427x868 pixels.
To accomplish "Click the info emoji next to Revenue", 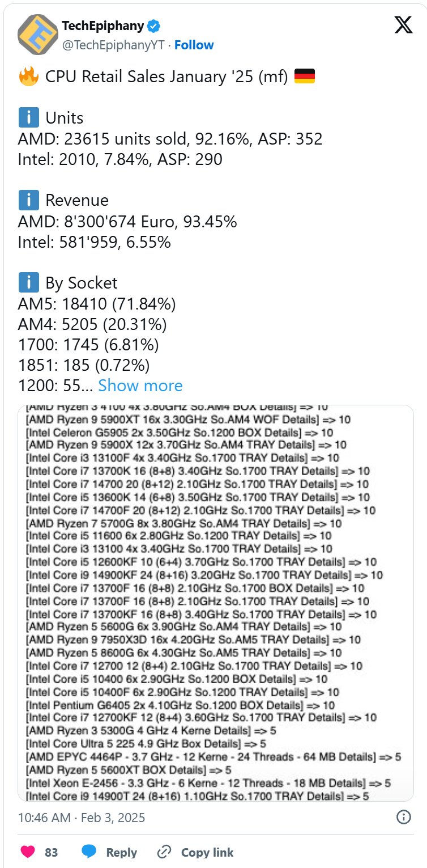I will pos(28,200).
